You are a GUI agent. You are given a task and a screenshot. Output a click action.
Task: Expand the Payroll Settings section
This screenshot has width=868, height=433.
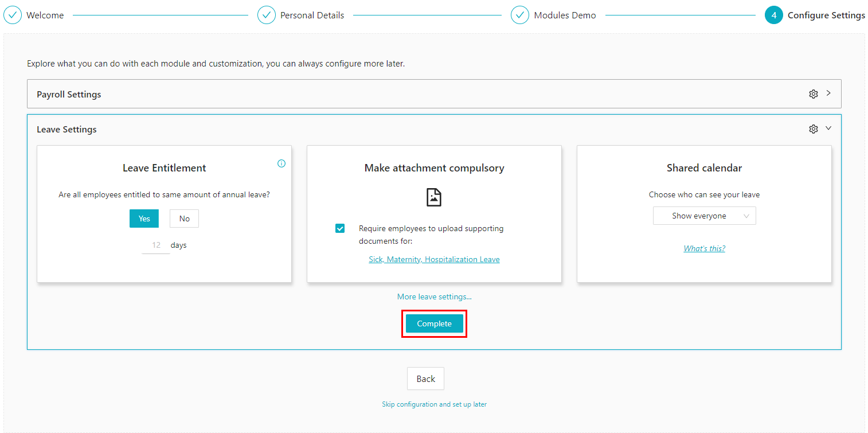coord(828,93)
